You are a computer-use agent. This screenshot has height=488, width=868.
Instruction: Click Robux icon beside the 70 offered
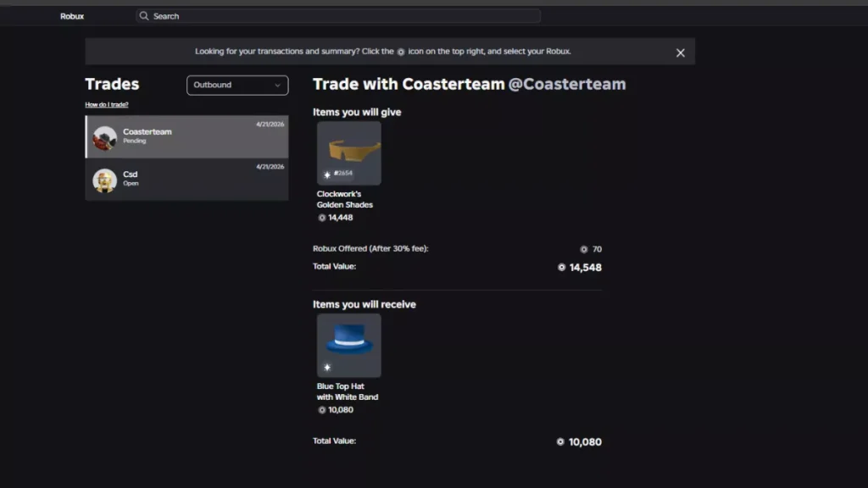tap(583, 250)
